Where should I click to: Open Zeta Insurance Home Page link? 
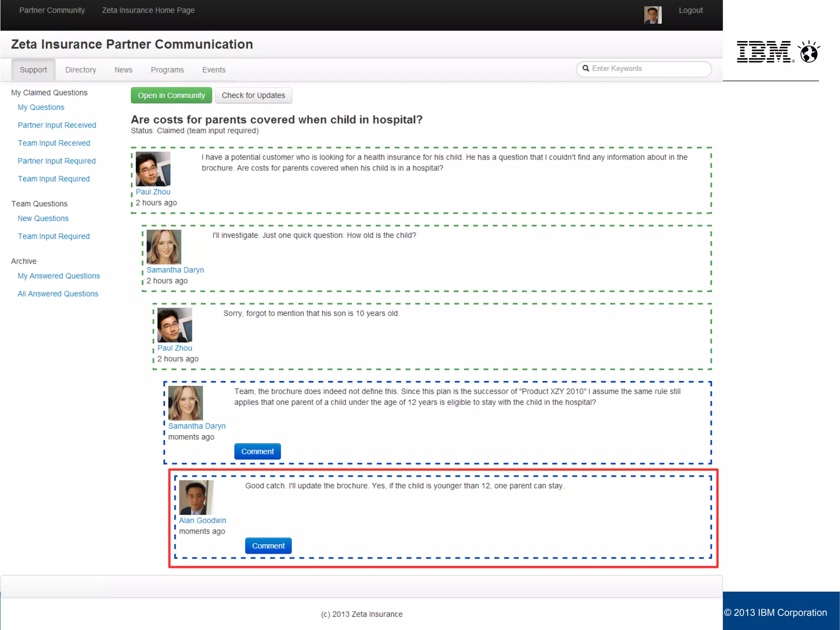[x=148, y=10]
